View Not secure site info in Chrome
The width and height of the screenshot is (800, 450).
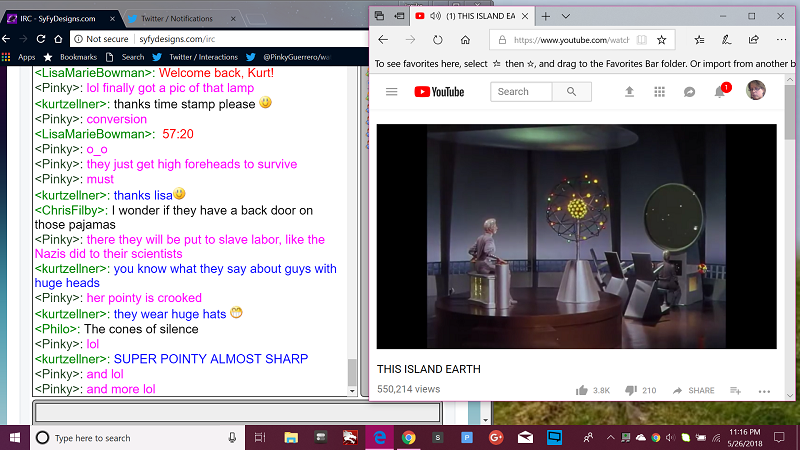click(101, 39)
